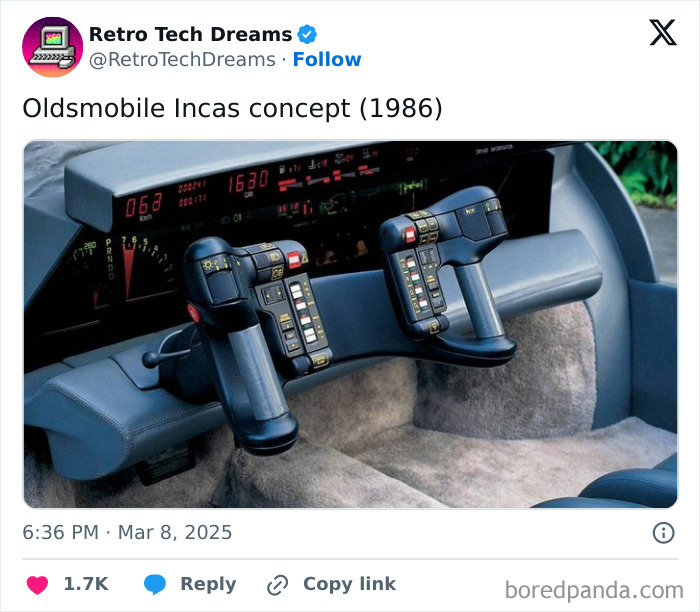Open the X logo in the corner
The image size is (700, 612).
tap(663, 33)
